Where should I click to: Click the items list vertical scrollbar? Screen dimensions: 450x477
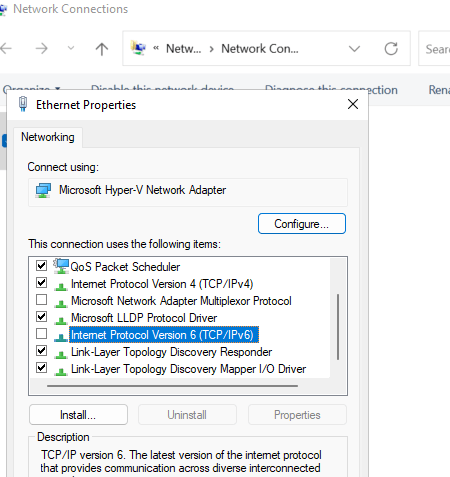(x=338, y=327)
